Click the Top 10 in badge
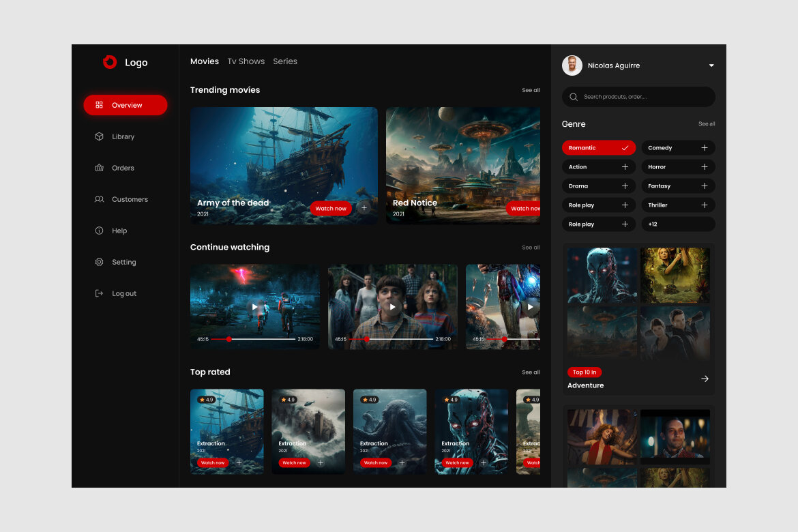This screenshot has height=532, width=798. [x=585, y=372]
